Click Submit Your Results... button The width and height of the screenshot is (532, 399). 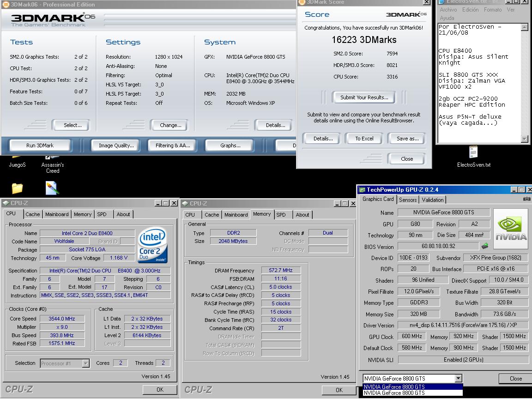coord(364,97)
